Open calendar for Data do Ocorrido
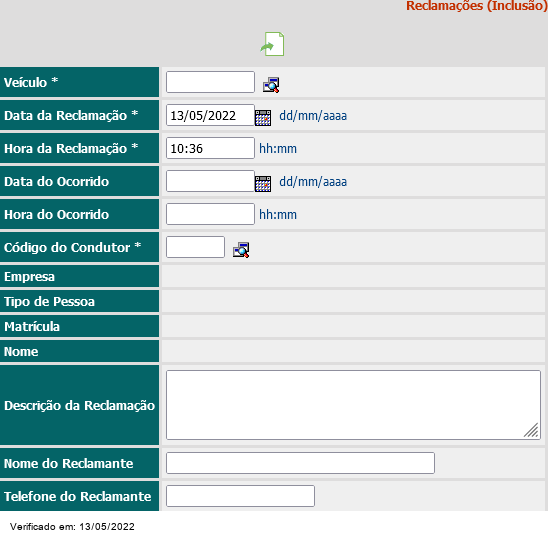Screen dimensions: 548x541 click(263, 184)
